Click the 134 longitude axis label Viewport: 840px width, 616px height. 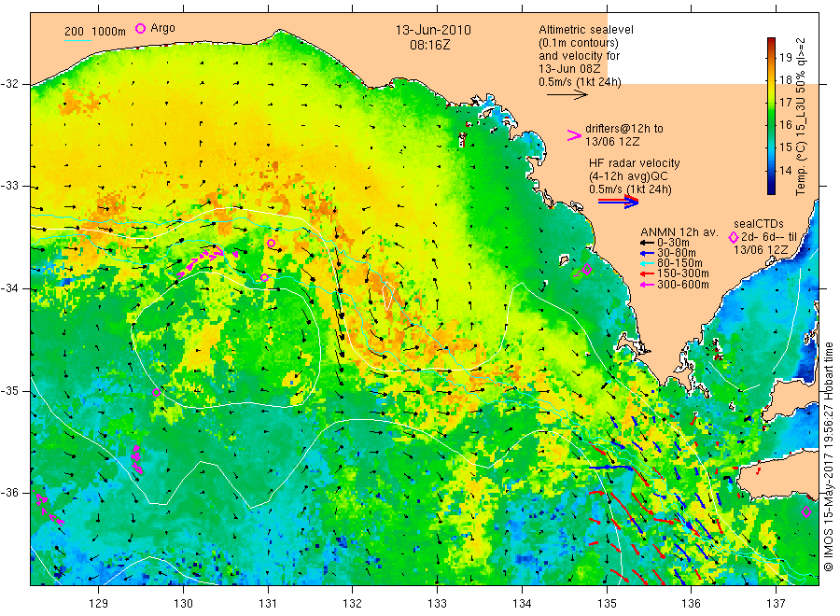(522, 604)
